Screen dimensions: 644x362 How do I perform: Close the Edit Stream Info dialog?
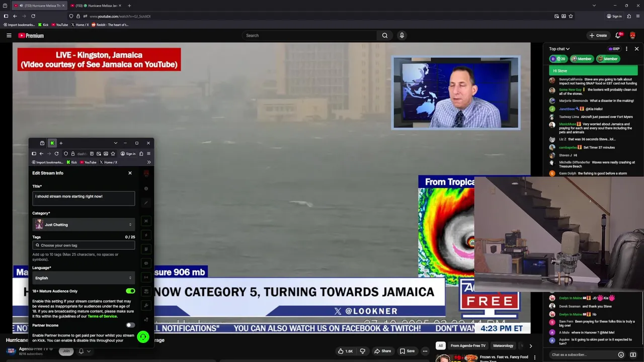130,173
